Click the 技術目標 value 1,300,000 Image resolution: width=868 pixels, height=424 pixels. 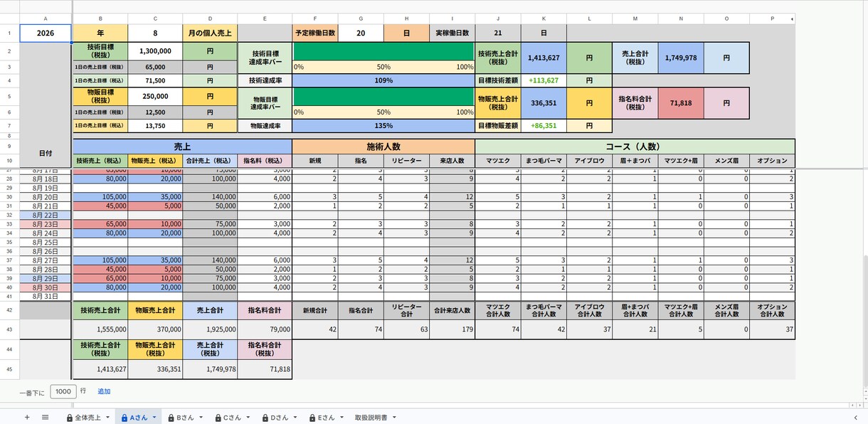click(x=155, y=51)
